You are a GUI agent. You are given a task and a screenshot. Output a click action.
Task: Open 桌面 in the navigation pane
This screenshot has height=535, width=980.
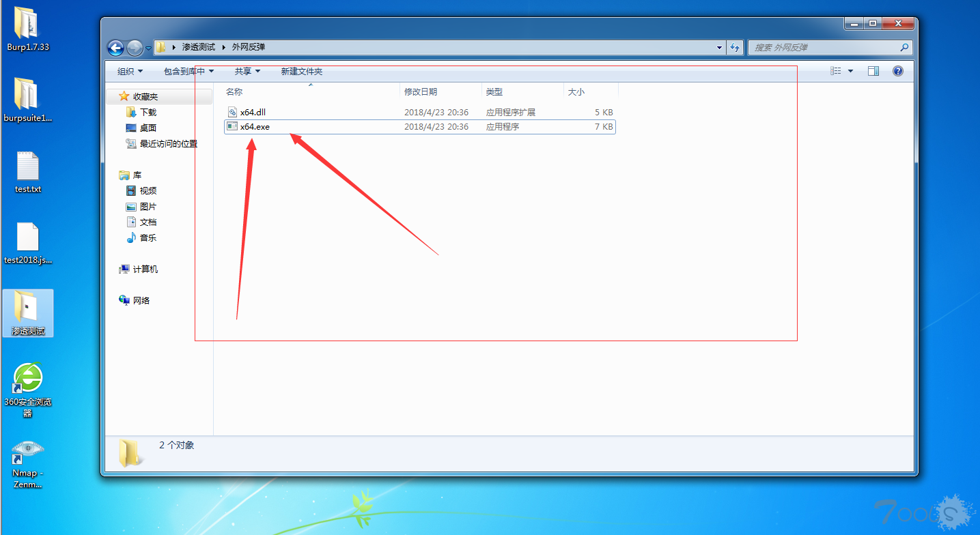pos(148,128)
